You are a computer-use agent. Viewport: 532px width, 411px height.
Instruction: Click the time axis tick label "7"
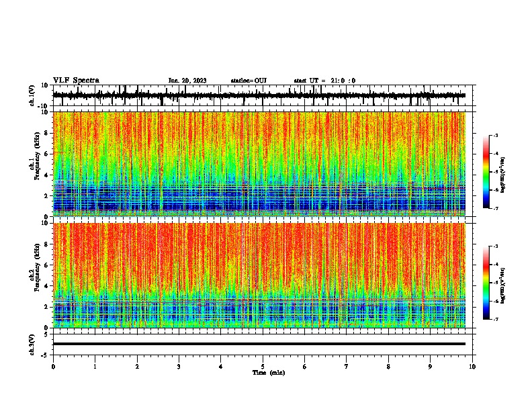[x=347, y=367]
